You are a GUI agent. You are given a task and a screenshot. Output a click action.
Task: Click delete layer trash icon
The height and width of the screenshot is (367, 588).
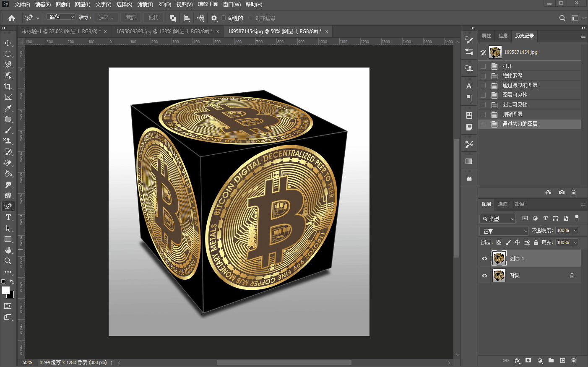point(574,360)
